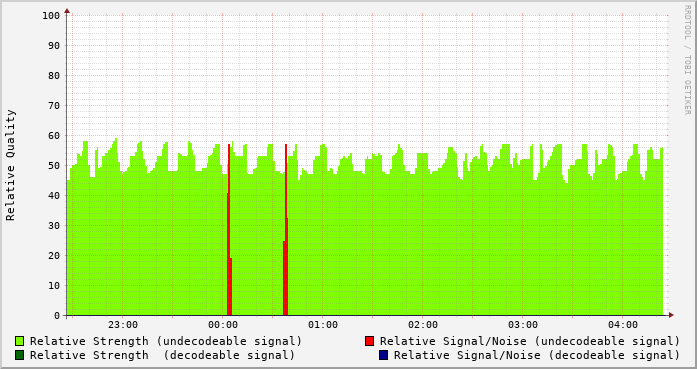Click the second red spike before 01:00
Screen dimensions: 697x369
pyautogui.click(x=285, y=230)
